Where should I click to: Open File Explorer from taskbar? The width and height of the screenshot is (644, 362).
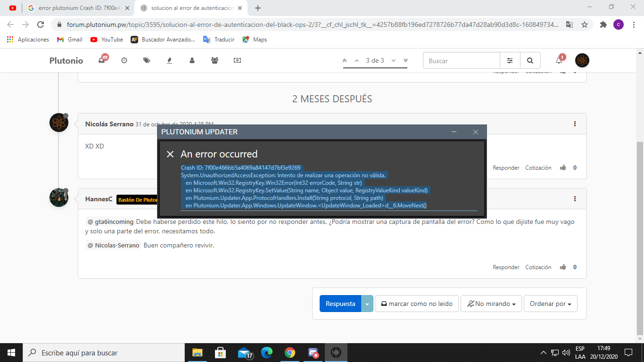pyautogui.click(x=197, y=353)
